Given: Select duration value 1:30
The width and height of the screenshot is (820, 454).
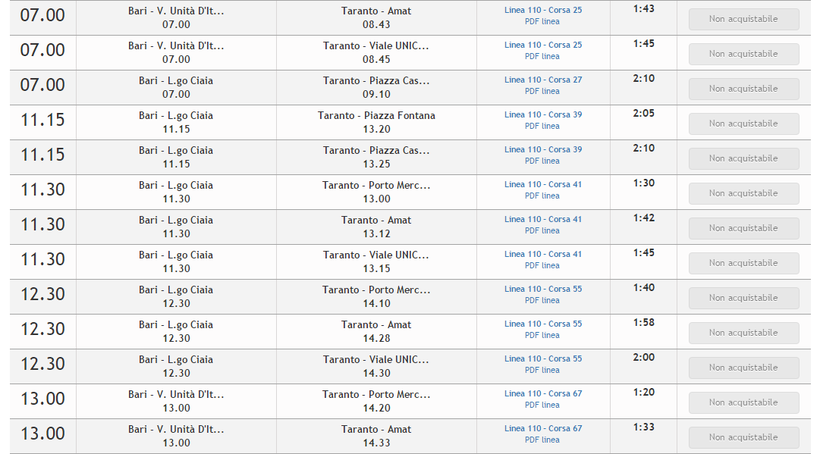Looking at the screenshot, I should 644,183.
